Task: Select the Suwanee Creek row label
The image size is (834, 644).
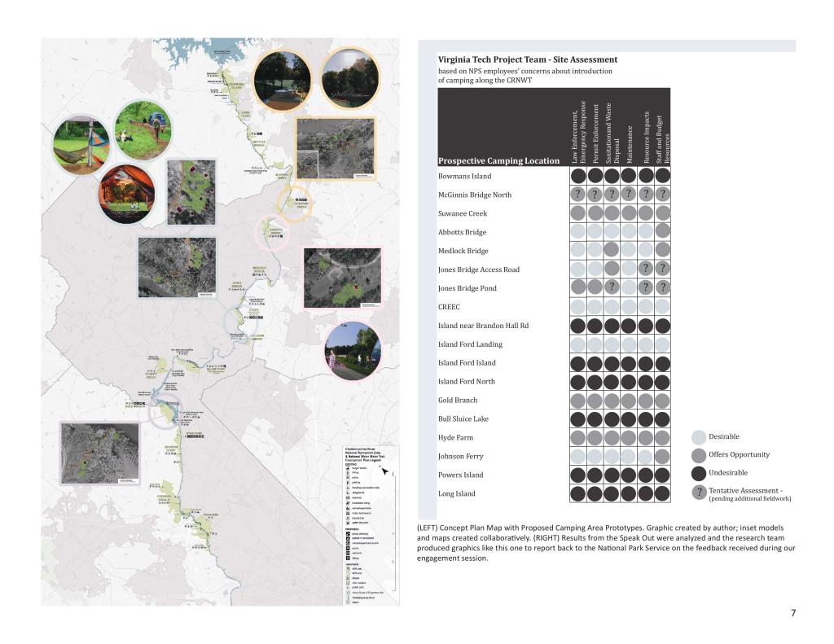Action: pyautogui.click(x=462, y=213)
